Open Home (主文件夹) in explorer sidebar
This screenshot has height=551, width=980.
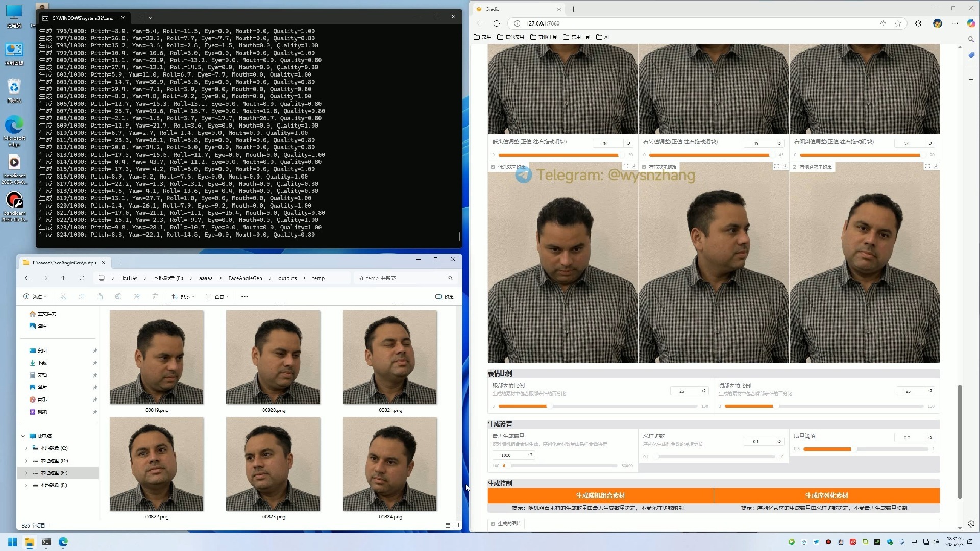point(43,314)
